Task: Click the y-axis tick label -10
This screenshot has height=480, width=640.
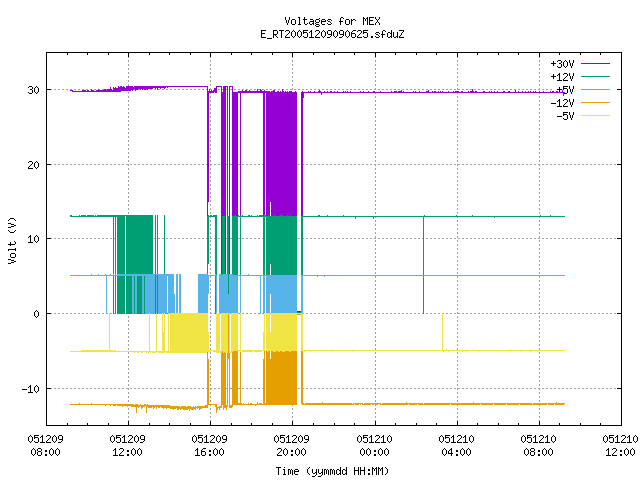Action: tap(31, 389)
